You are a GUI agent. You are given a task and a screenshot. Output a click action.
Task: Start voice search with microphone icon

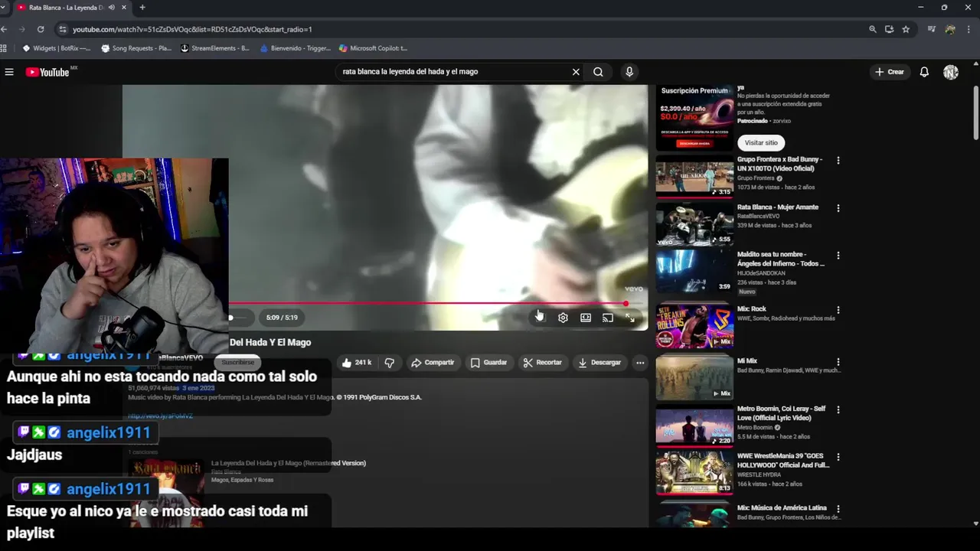click(x=629, y=72)
